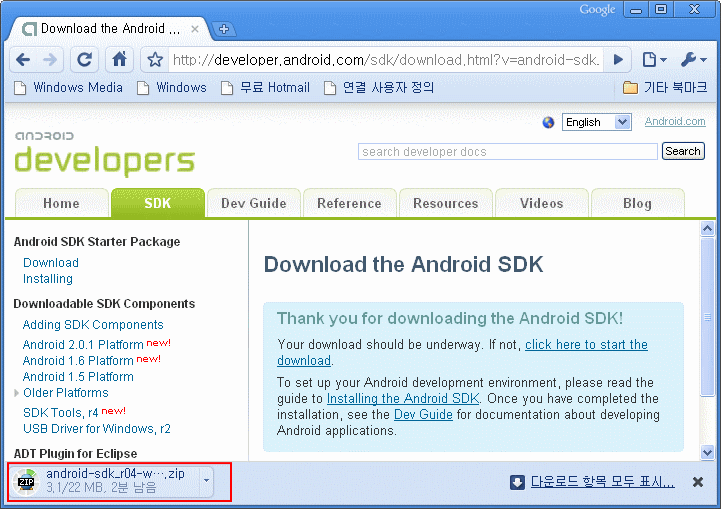Open the zip download item options arrow
721x509 pixels.
click(x=206, y=480)
